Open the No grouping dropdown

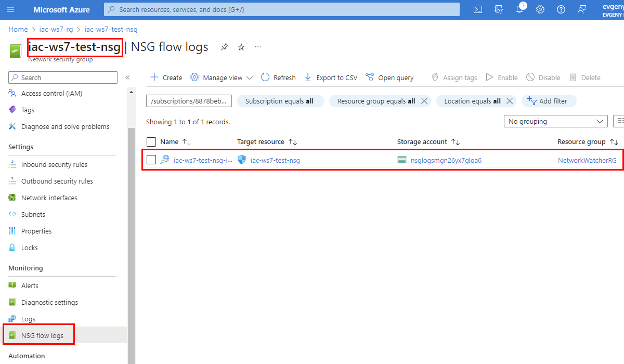coord(555,121)
